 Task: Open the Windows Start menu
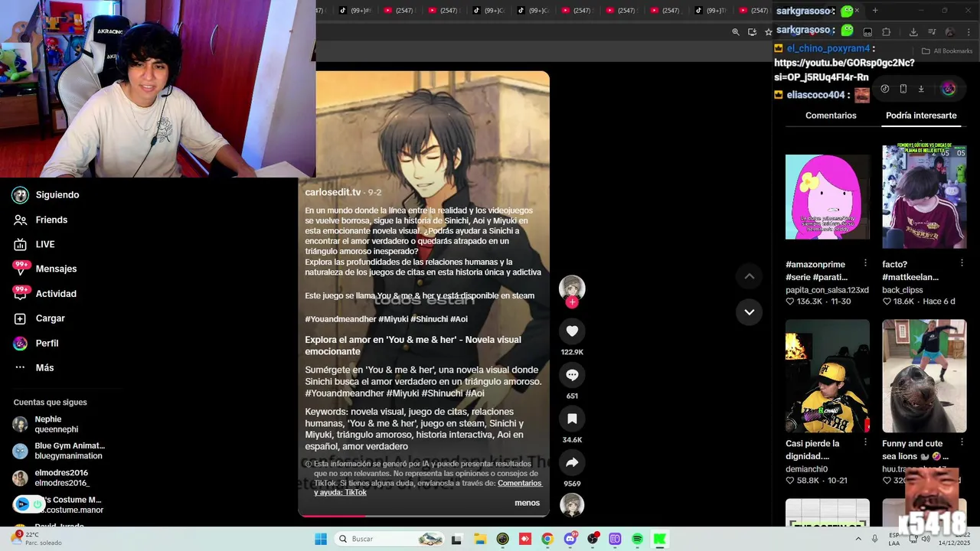click(321, 539)
